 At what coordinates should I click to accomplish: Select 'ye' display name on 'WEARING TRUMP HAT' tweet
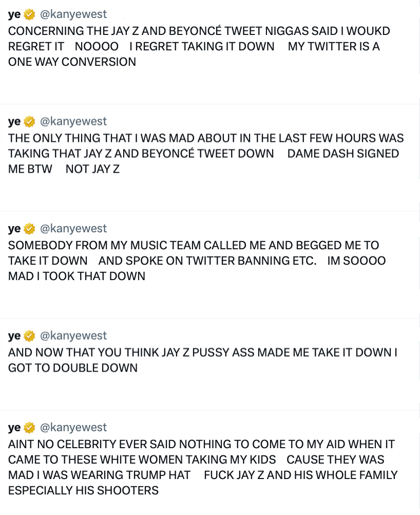[x=14, y=428]
